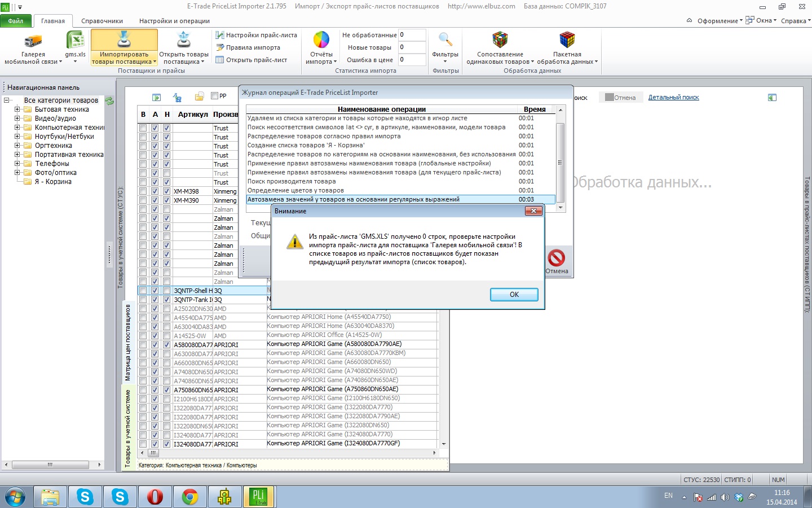Click the font replace icon above product table

177,97
